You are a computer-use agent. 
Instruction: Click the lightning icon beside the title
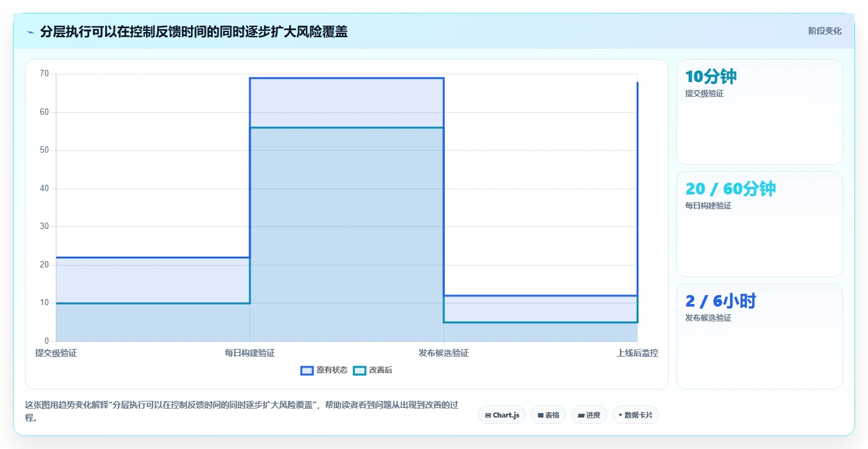click(x=30, y=32)
